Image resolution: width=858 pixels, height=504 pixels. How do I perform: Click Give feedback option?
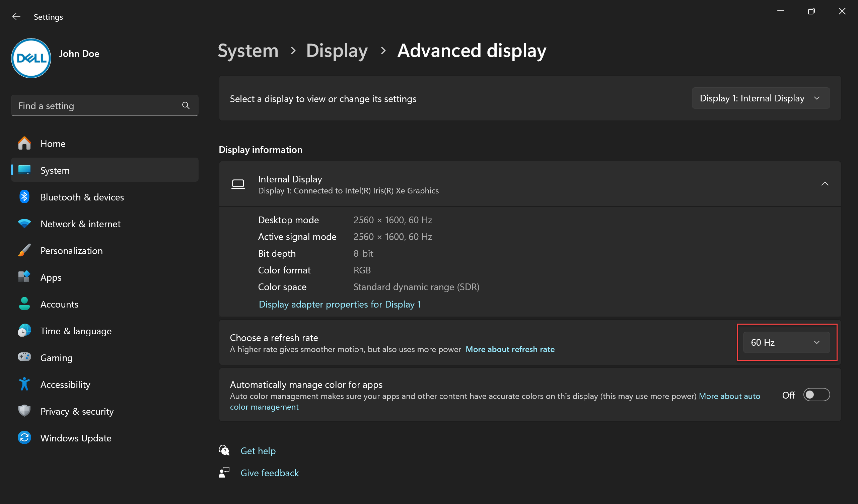coord(270,472)
